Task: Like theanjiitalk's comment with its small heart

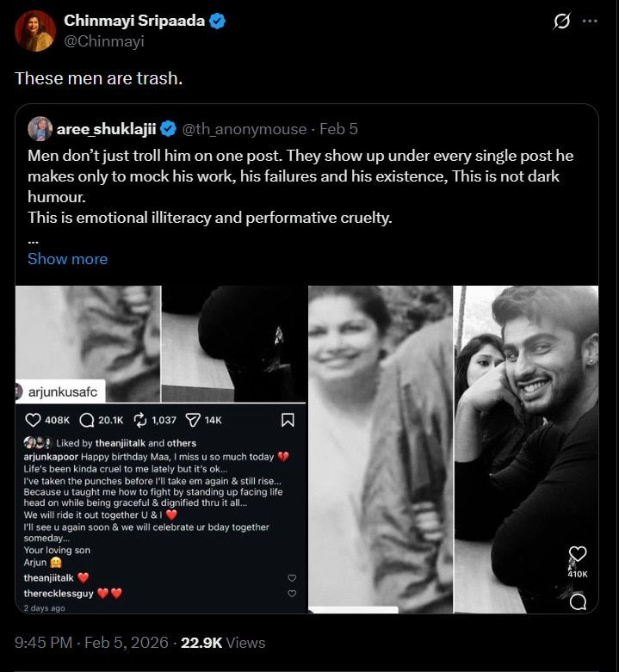Action: 292,578
